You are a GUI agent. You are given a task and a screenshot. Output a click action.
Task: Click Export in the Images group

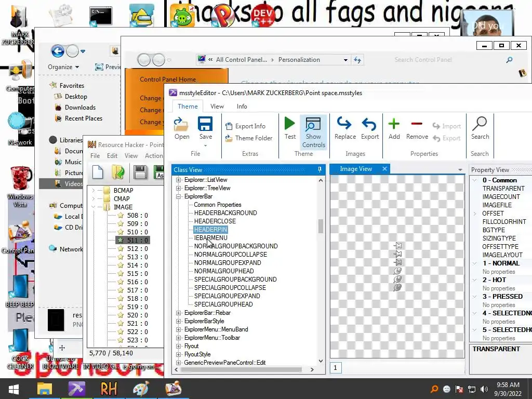(369, 128)
